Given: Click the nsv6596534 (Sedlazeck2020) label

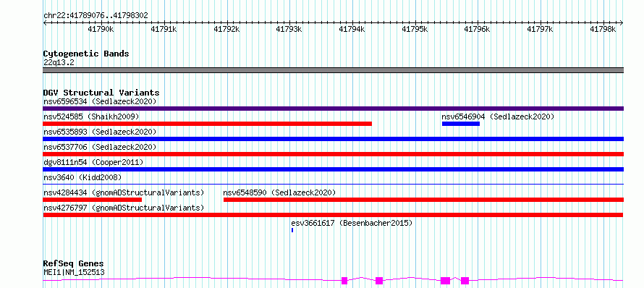Looking at the screenshot, I should coord(100,101).
